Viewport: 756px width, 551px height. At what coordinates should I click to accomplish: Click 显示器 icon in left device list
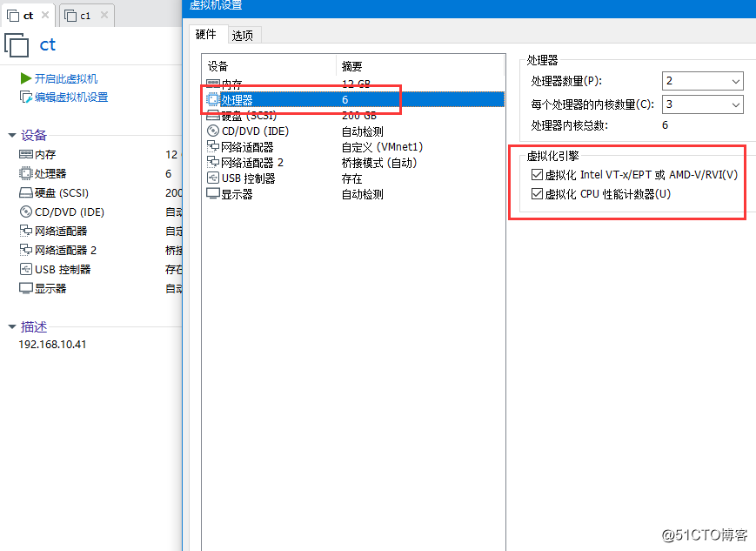click(26, 288)
